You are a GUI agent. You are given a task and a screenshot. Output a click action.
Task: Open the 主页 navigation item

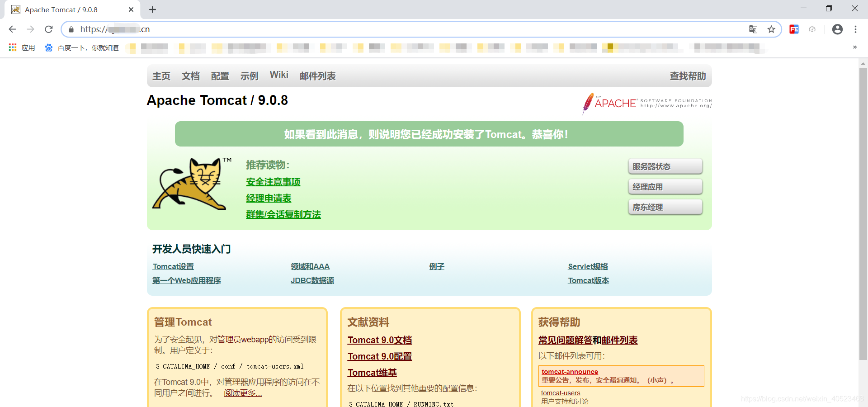tap(161, 76)
